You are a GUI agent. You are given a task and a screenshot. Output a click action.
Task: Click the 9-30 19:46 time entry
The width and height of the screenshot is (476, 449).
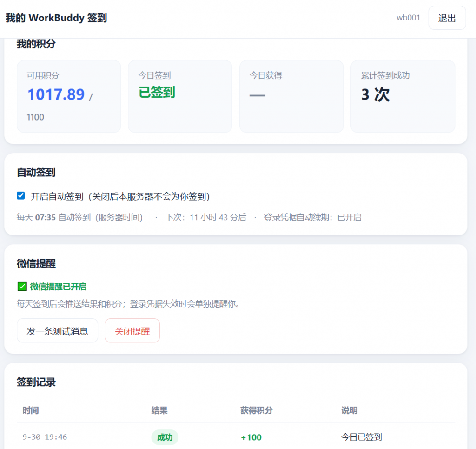[x=45, y=437]
